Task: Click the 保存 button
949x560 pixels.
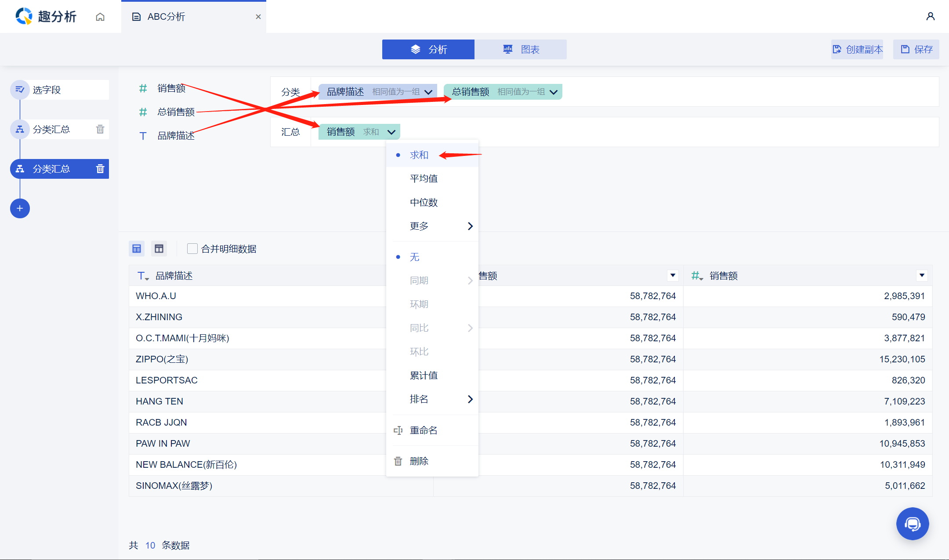Action: [x=916, y=49]
